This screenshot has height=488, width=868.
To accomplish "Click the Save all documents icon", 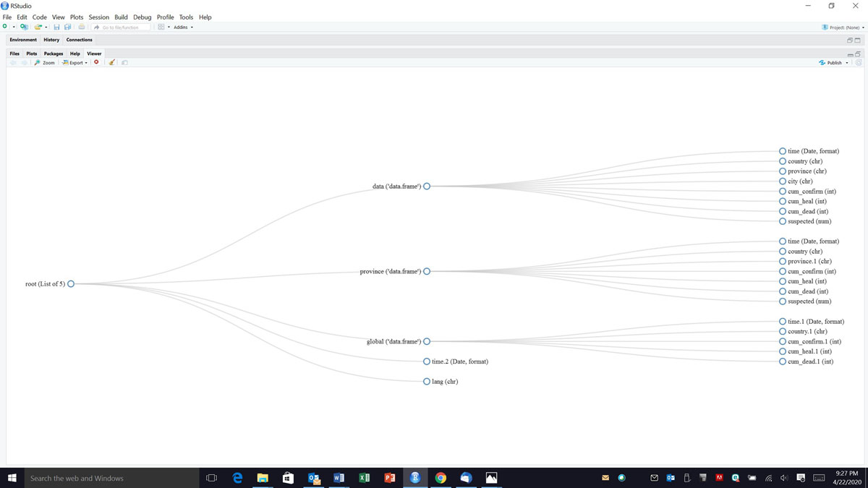I will pyautogui.click(x=67, y=27).
